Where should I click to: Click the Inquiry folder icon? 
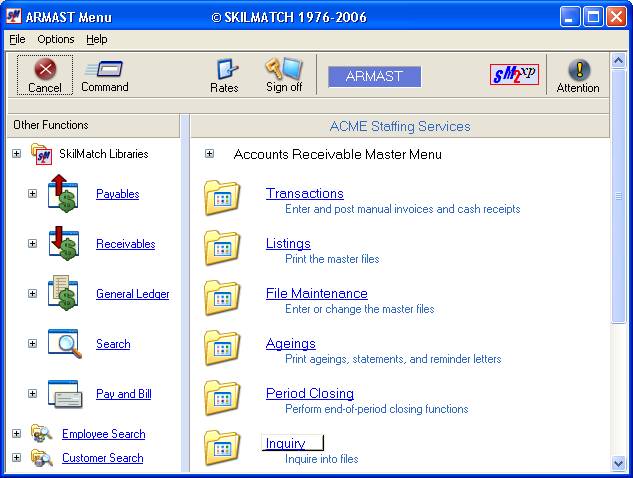(x=222, y=448)
